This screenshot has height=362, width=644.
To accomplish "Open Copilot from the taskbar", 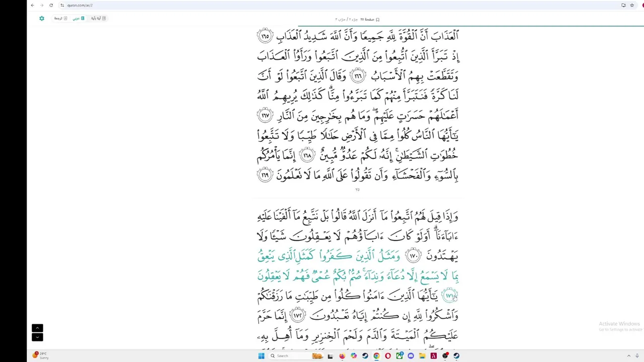I will [354, 356].
